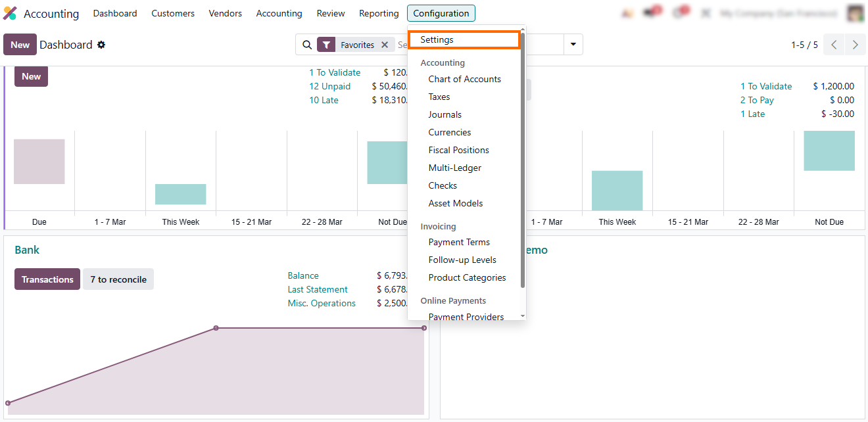868x422 pixels.
Task: Click the Transactions button on Bank card
Action: [47, 279]
